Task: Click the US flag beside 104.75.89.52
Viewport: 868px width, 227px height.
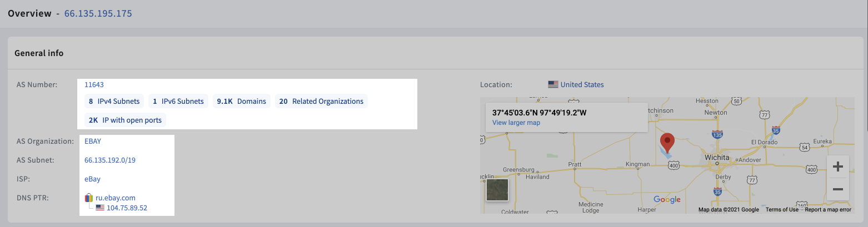Action: click(100, 208)
